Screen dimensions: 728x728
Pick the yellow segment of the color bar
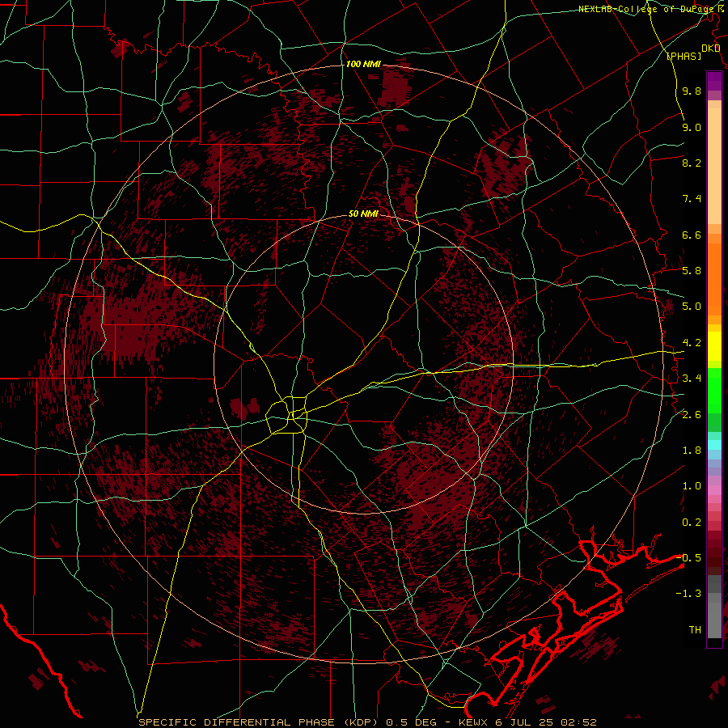[714, 346]
